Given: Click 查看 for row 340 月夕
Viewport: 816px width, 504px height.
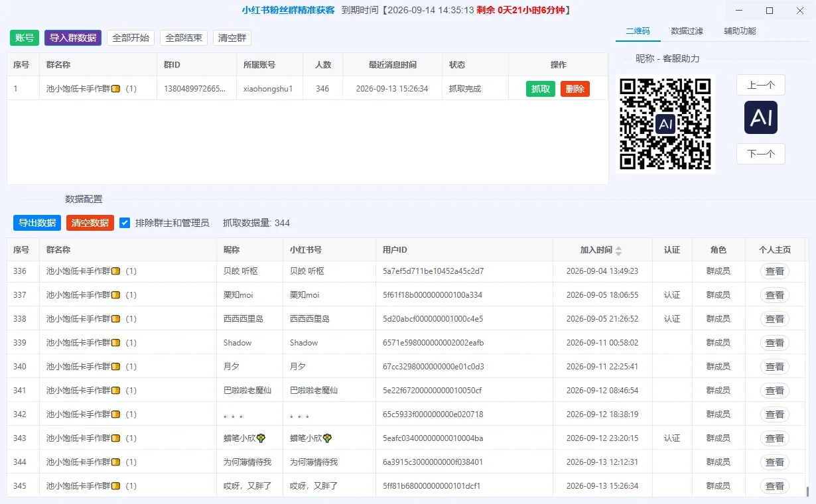Looking at the screenshot, I should (x=775, y=367).
